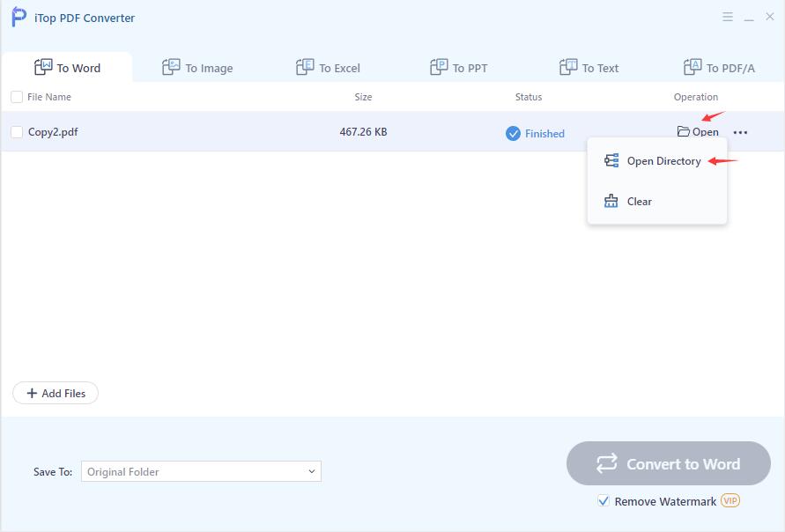
Task: Select the Copy2.pdf file name
Action: click(53, 132)
